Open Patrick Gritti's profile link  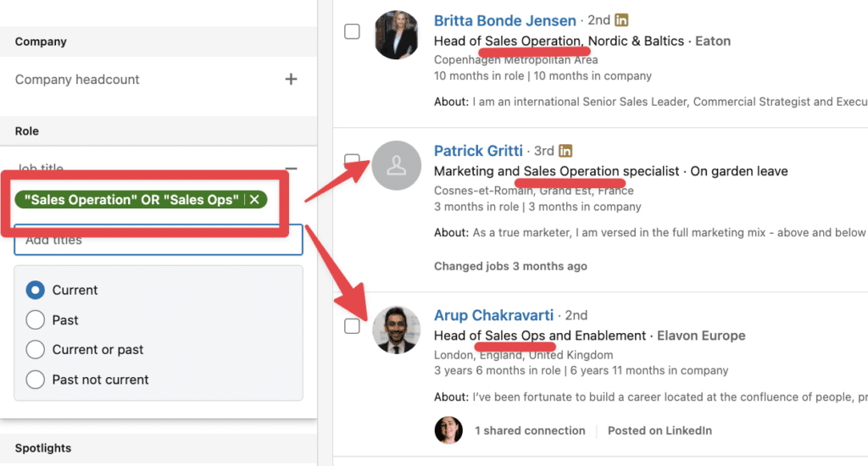click(478, 151)
